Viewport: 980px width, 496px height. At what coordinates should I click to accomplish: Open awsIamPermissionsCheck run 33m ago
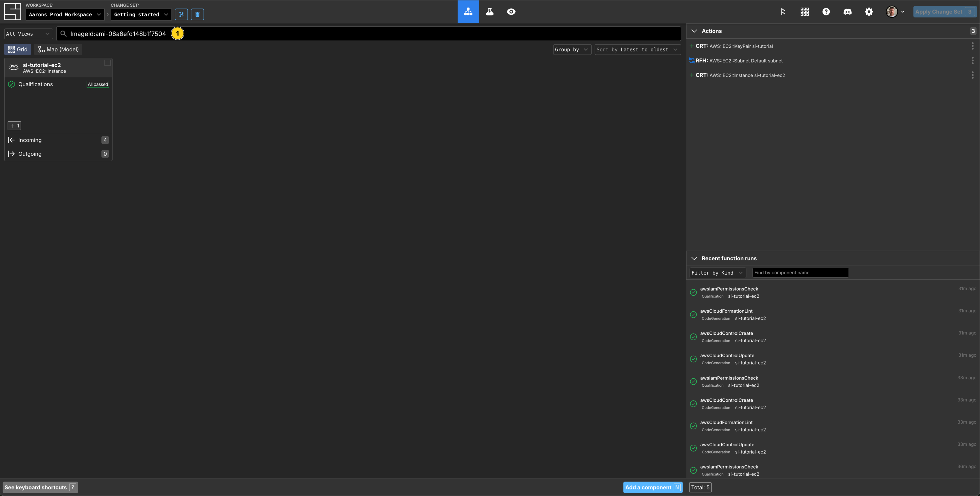coord(833,382)
